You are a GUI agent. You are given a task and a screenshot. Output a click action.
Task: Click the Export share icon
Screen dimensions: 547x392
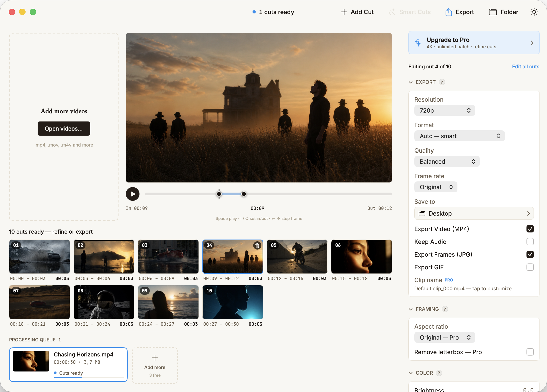click(x=448, y=12)
